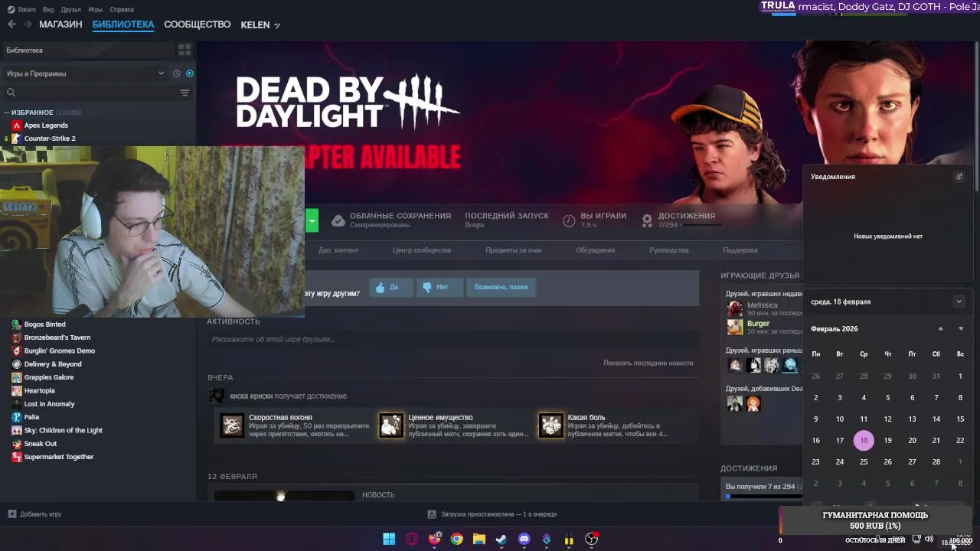This screenshot has width=980, height=551.
Task: Click the Palia game icon
Action: coord(16,417)
